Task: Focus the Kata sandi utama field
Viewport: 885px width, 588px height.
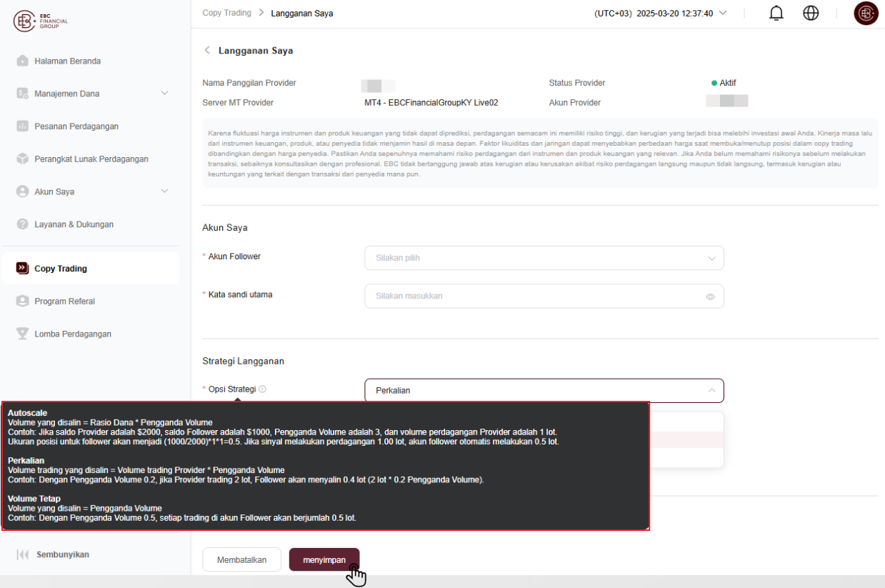Action: 544,296
